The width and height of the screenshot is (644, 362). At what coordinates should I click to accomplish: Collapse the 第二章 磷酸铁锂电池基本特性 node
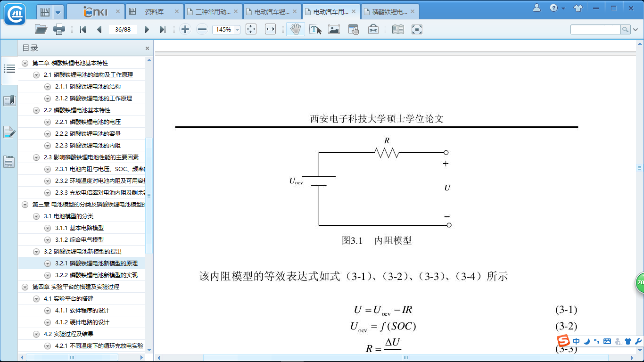(x=25, y=63)
